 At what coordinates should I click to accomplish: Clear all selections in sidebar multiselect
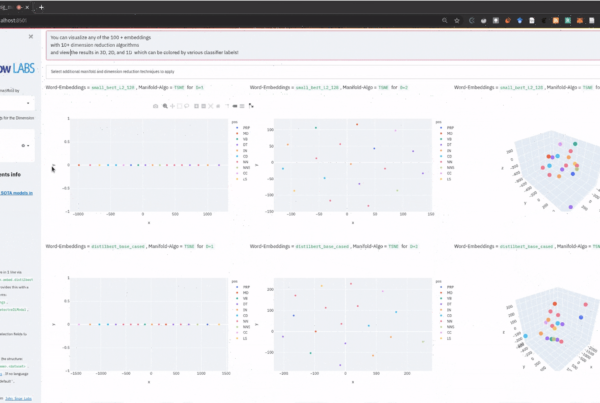click(23, 145)
